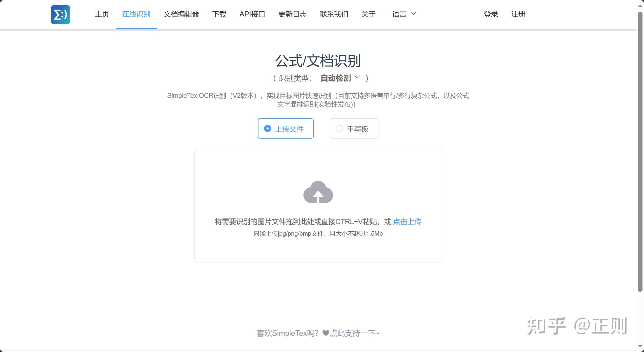Click the 登录 login link
This screenshot has height=352, width=644.
[x=491, y=14]
